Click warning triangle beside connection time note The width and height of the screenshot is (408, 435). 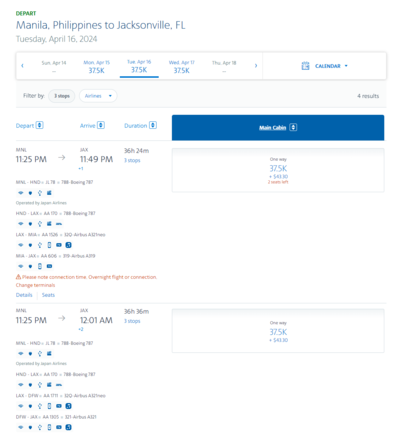tap(18, 277)
